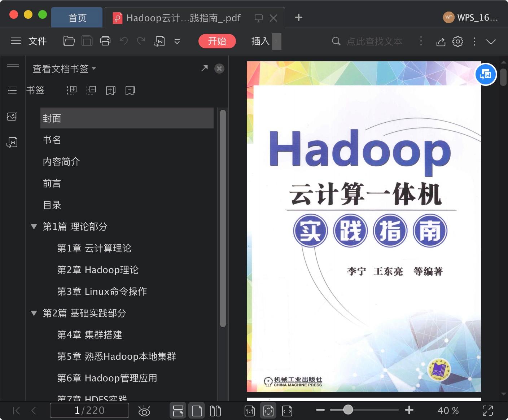Toggle single page view mode
Image resolution: width=508 pixels, height=420 pixels.
click(x=197, y=411)
